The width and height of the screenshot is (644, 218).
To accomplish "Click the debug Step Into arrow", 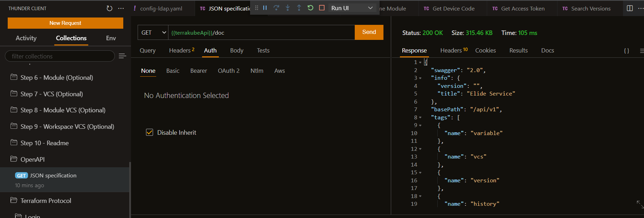I will pos(288,8).
